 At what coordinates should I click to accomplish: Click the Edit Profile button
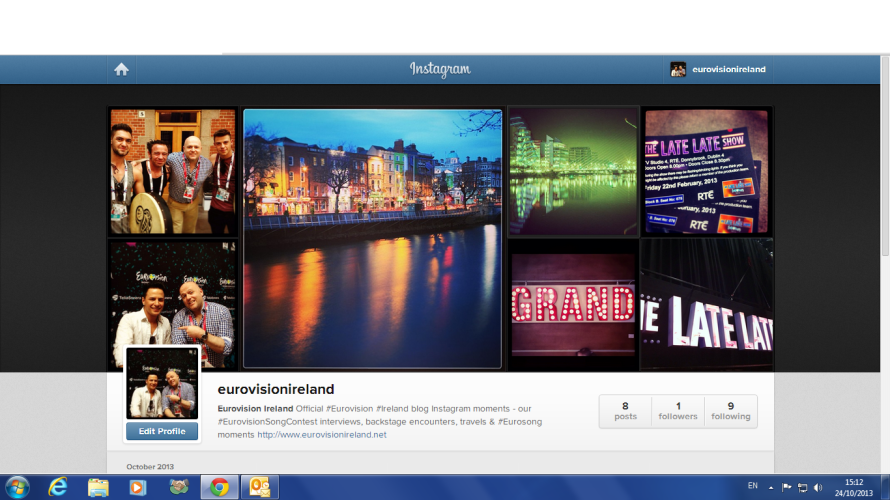coord(162,431)
